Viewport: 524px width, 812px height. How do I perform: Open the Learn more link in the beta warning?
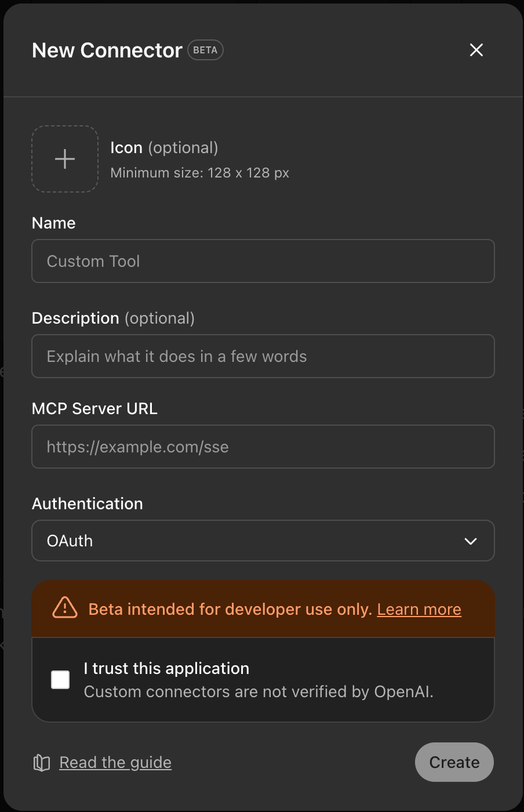419,609
